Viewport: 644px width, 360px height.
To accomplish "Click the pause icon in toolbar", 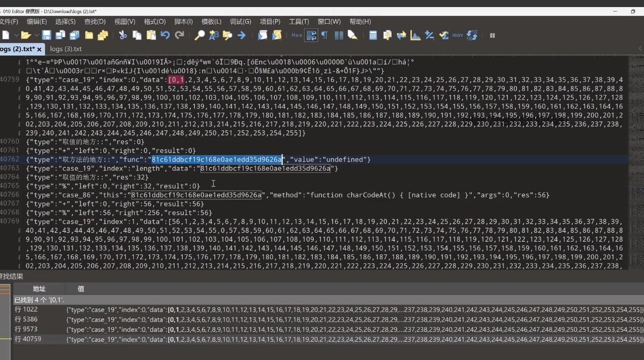I will [492, 35].
